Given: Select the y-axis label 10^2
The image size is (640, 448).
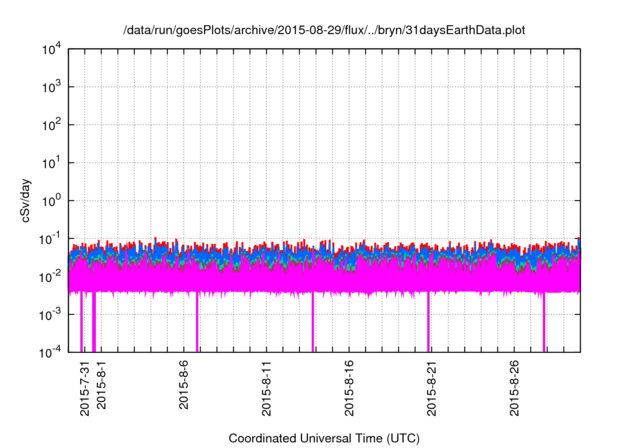Looking at the screenshot, I should pos(51,125).
